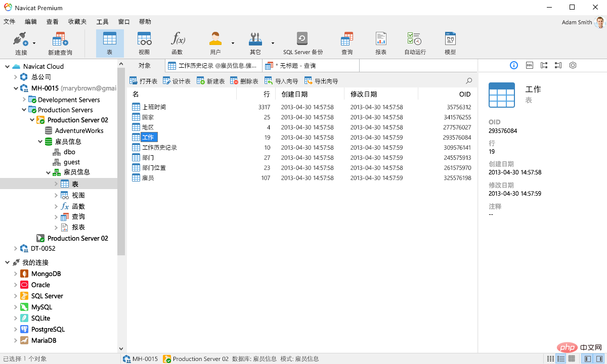This screenshot has width=607, height=364.
Task: Toggle the left navigation pane icon
Action: pos(587,358)
